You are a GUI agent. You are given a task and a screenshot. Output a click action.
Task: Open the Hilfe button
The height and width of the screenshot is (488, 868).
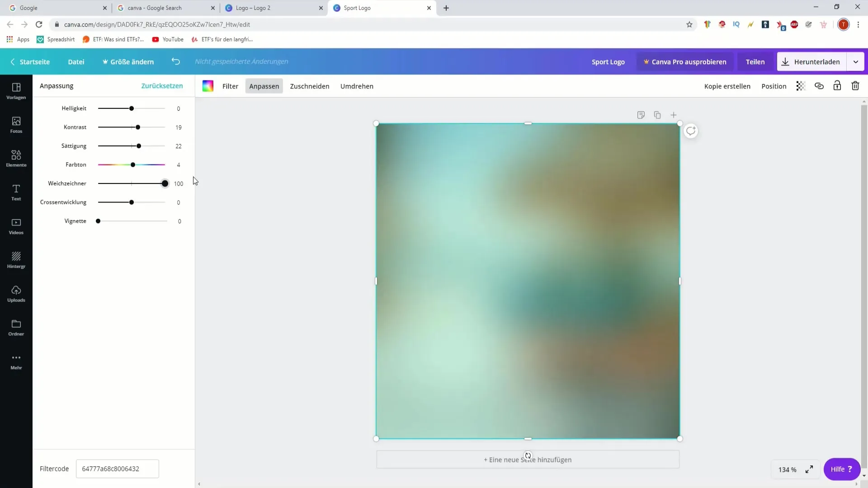click(841, 469)
